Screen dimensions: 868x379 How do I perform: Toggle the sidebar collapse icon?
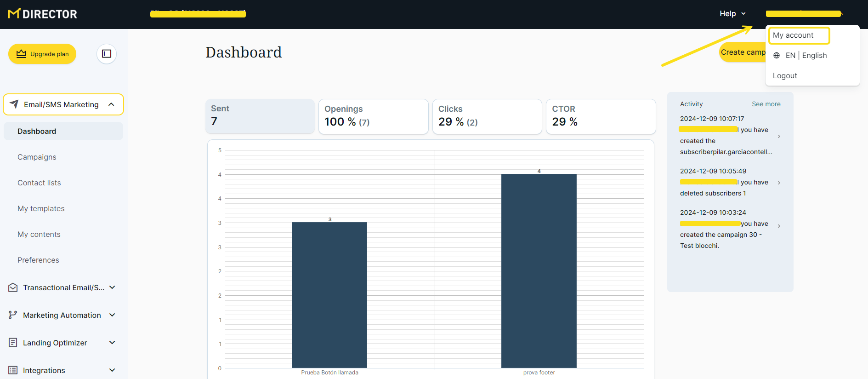[107, 54]
